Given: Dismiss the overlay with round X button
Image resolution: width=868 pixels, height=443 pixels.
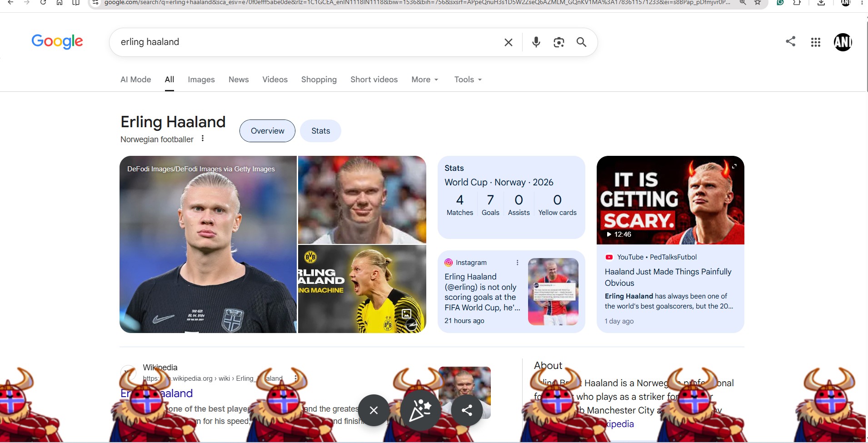Looking at the screenshot, I should [374, 410].
